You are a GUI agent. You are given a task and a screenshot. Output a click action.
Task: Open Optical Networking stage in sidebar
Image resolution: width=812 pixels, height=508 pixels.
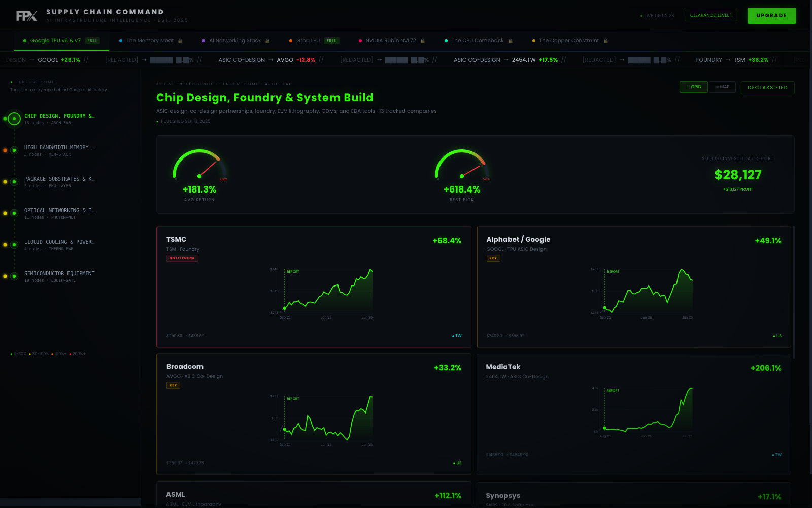(x=59, y=213)
